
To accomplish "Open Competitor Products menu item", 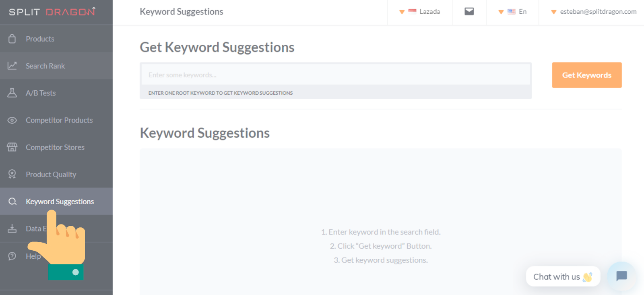I will [x=59, y=120].
